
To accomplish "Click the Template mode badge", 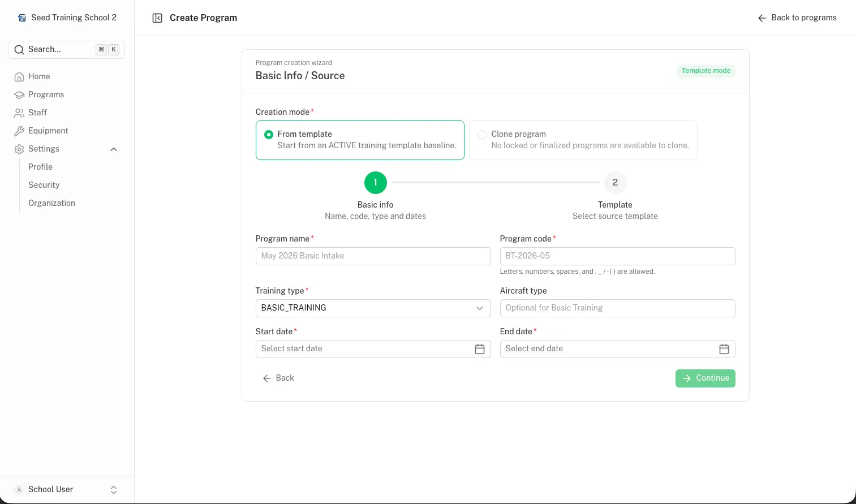I will [x=706, y=71].
